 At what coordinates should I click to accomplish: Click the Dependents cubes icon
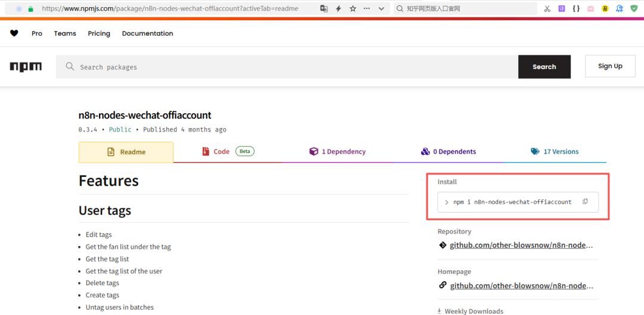(425, 152)
